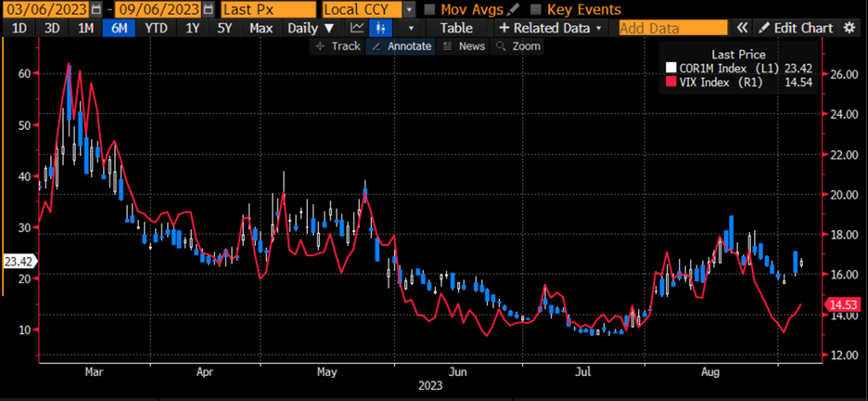Click red VIX Index legend swatch
This screenshot has height=401, width=868.
coord(670,83)
